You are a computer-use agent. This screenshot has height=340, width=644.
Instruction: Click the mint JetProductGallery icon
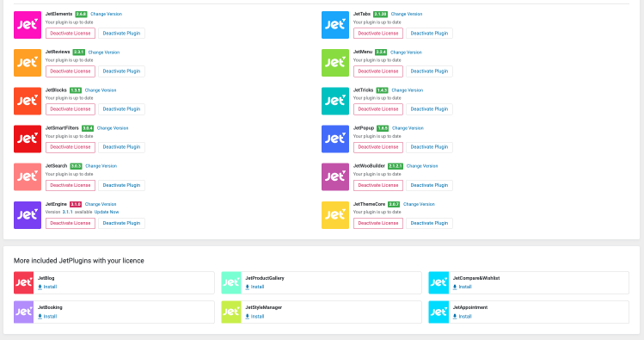[231, 282]
